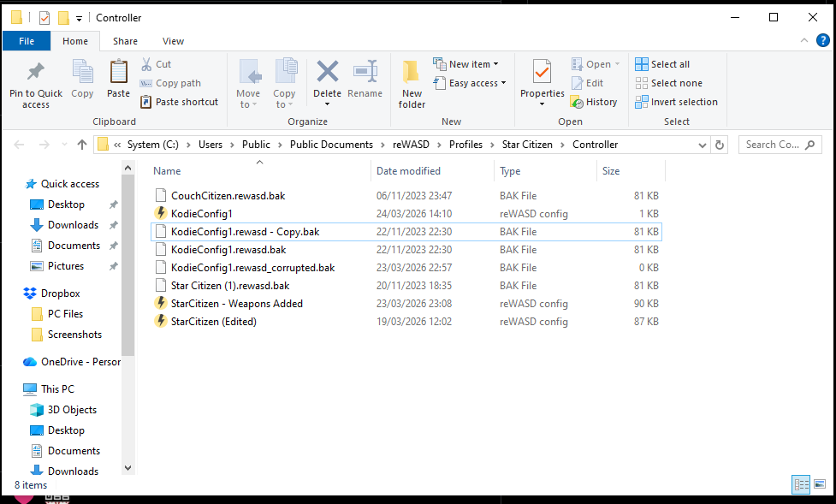Open the Help question mark icon

pos(822,40)
